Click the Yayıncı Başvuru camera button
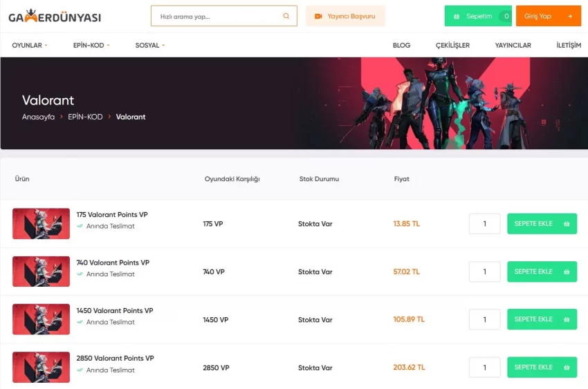This screenshot has width=588, height=389. coord(345,16)
